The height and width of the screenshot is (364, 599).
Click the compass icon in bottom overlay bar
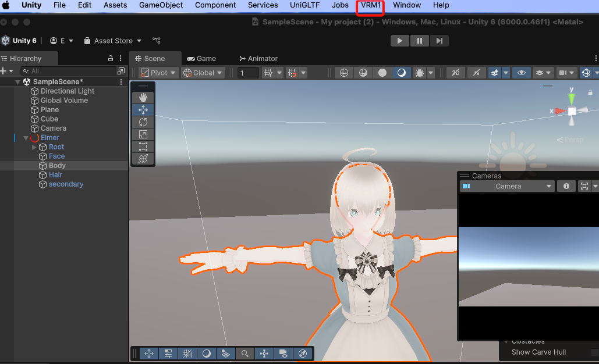(303, 354)
